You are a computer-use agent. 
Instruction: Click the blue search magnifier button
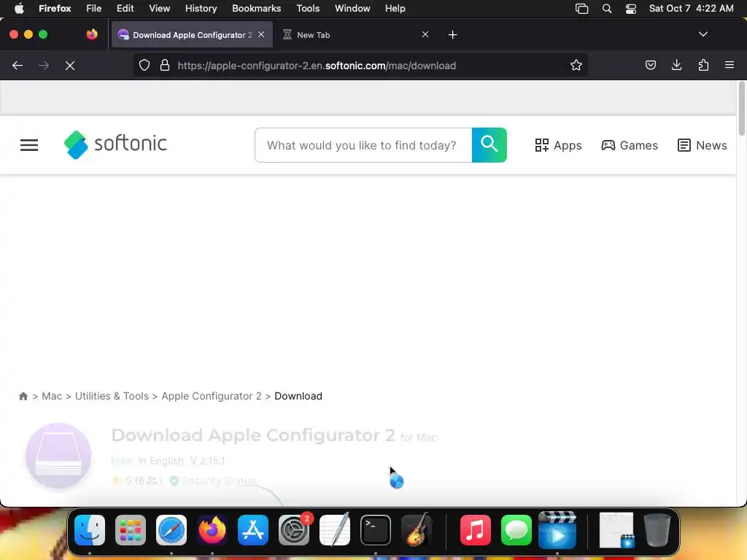[489, 145]
